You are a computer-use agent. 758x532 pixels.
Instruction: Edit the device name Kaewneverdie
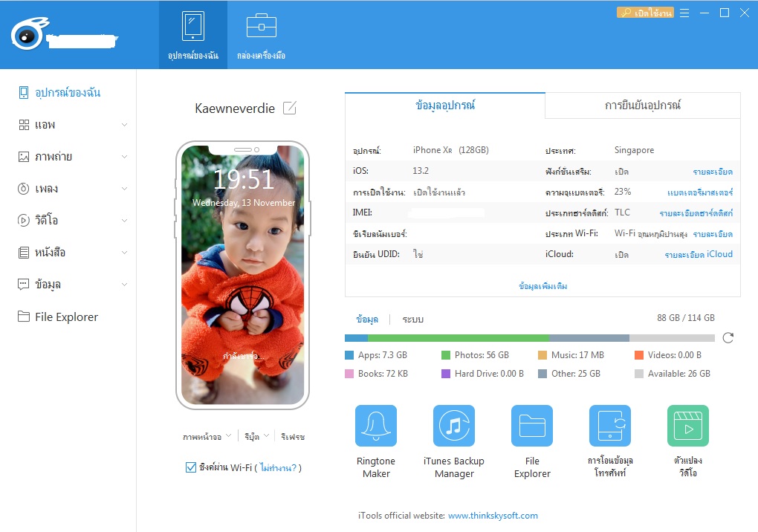(x=290, y=108)
